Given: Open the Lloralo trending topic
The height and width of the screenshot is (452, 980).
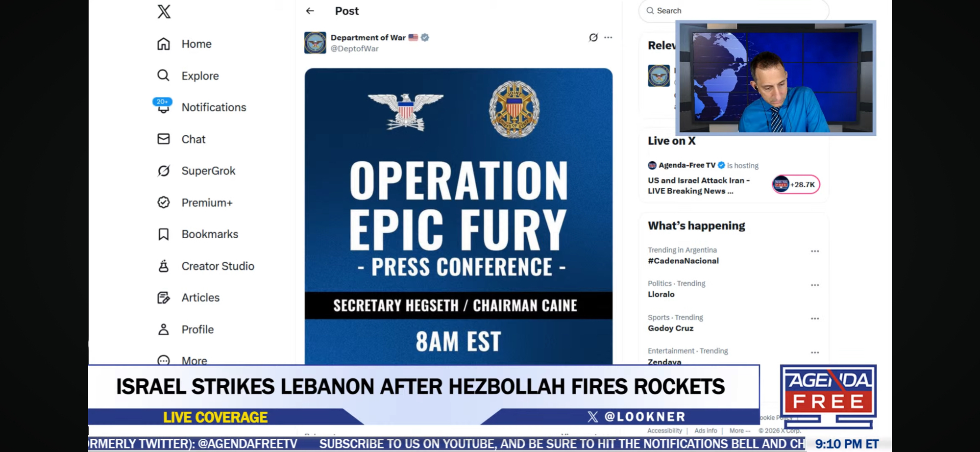Looking at the screenshot, I should 661,294.
